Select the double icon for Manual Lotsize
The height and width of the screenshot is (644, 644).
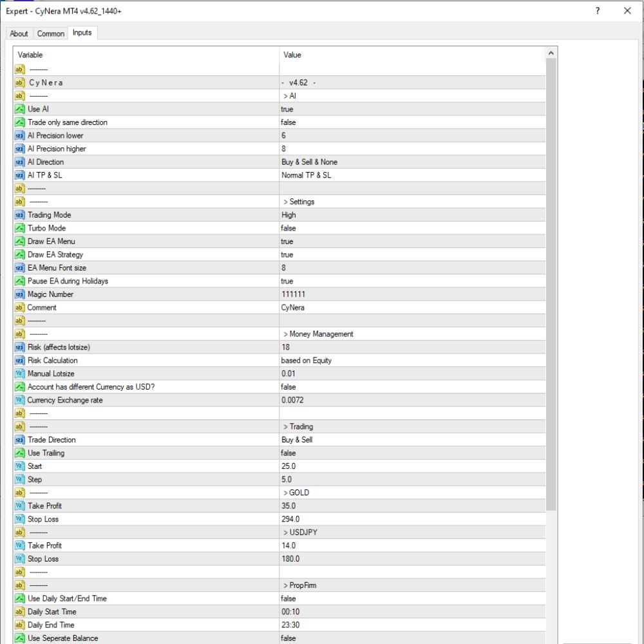pos(20,374)
